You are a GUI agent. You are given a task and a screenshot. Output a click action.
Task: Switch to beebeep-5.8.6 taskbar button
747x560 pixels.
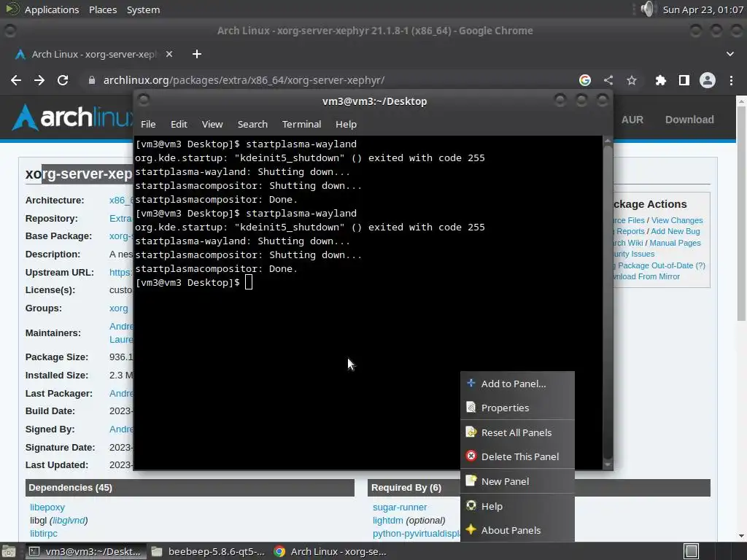pyautogui.click(x=208, y=552)
